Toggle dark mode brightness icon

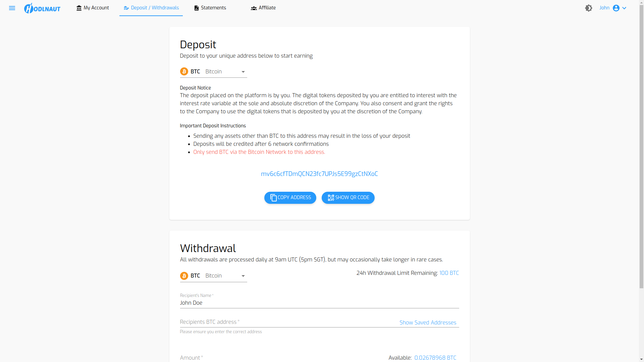[x=589, y=8]
